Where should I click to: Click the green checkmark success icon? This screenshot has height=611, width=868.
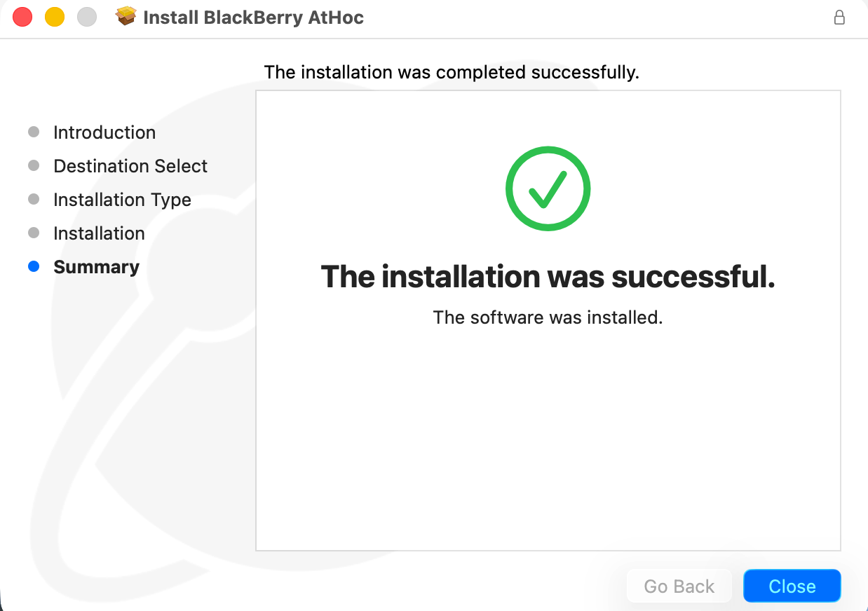pyautogui.click(x=548, y=188)
